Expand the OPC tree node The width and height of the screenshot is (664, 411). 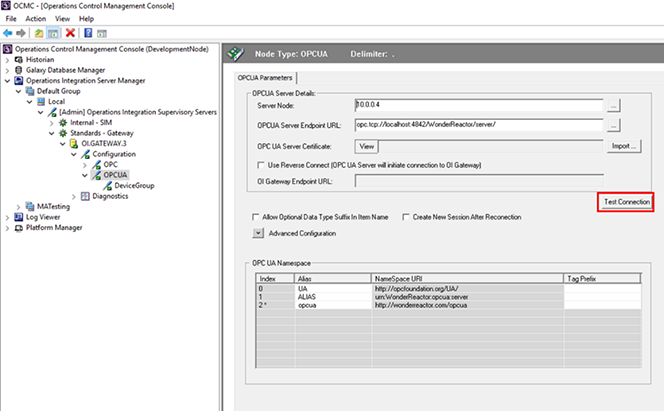[x=85, y=165]
